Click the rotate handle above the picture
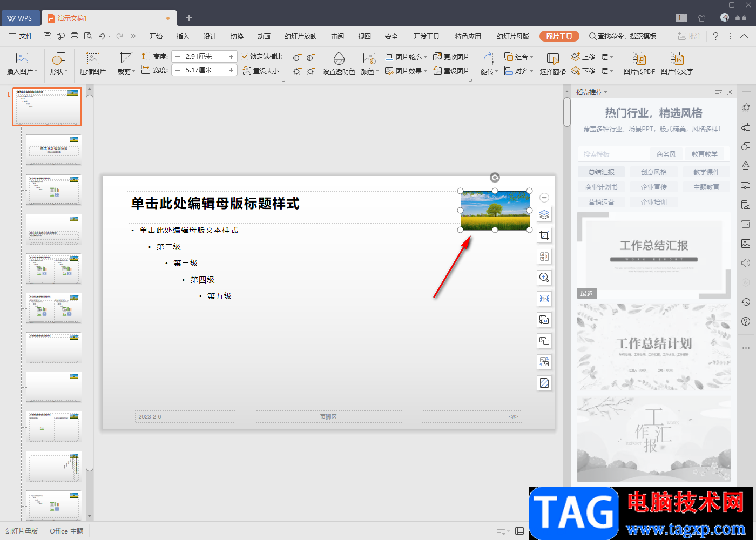The image size is (756, 540). click(x=495, y=178)
